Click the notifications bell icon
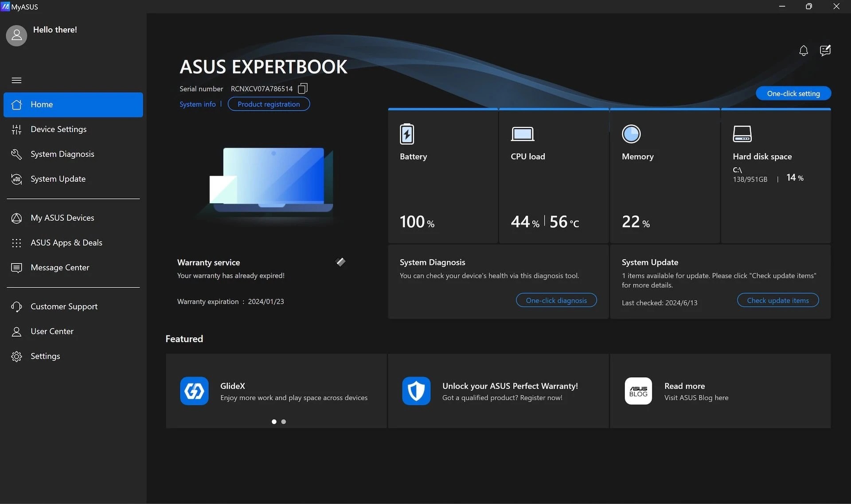This screenshot has height=504, width=851. click(x=804, y=50)
